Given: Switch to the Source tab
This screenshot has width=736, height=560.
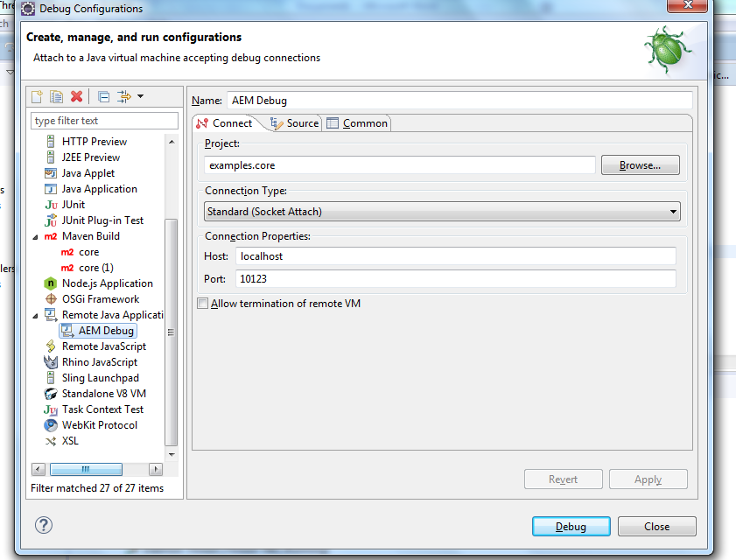Looking at the screenshot, I should coord(299,123).
